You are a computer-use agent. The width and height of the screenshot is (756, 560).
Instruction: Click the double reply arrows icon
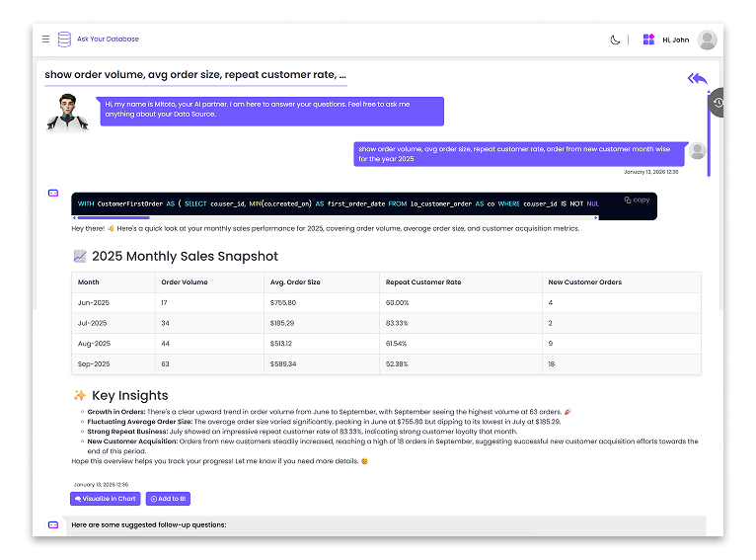[698, 78]
